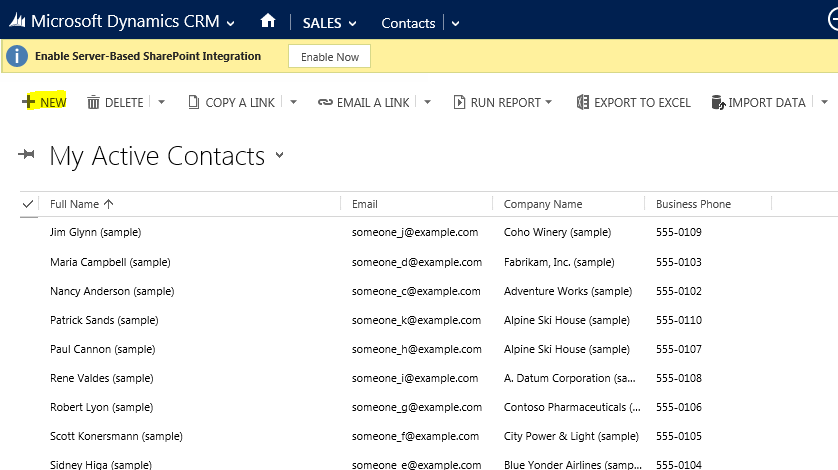The height and width of the screenshot is (470, 838).
Task: Click the Full Name column header
Action: pos(74,204)
